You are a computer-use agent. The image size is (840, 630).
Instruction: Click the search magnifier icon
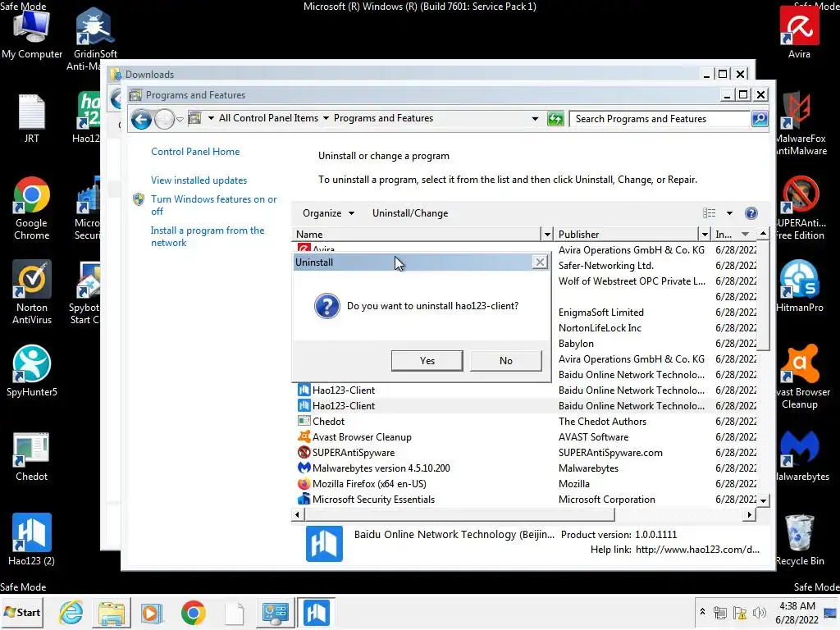coord(759,118)
